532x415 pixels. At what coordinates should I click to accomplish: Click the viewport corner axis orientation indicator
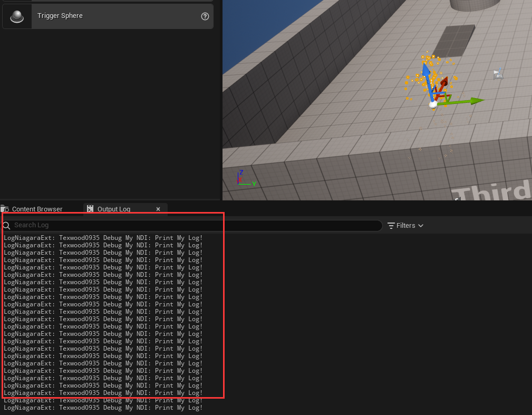[x=246, y=178]
